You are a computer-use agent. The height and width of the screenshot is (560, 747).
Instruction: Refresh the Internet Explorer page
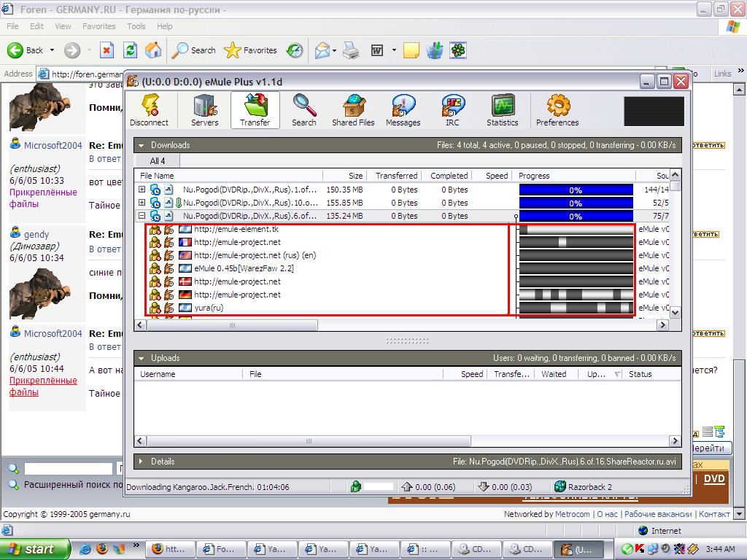point(130,50)
